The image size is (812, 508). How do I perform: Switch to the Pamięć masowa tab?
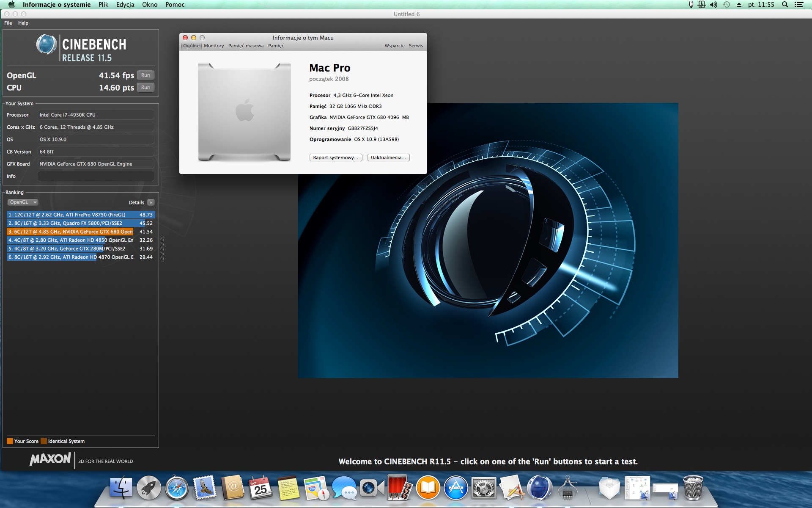(x=246, y=46)
